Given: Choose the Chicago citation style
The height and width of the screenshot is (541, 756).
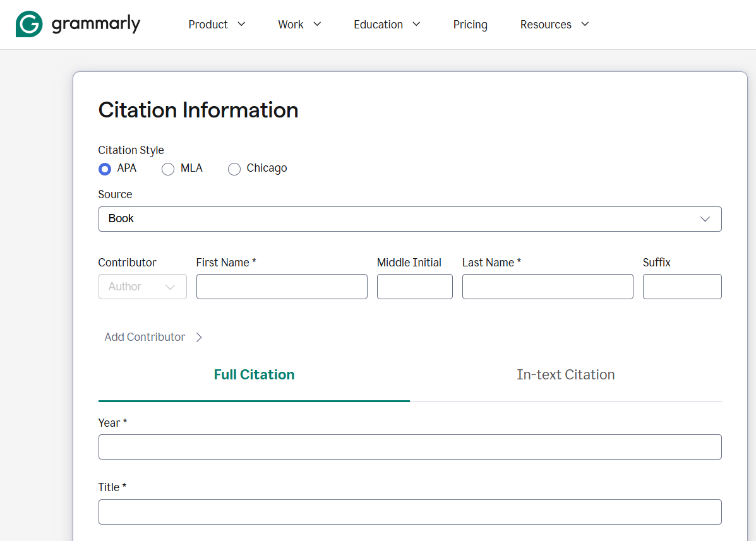Looking at the screenshot, I should [x=234, y=169].
